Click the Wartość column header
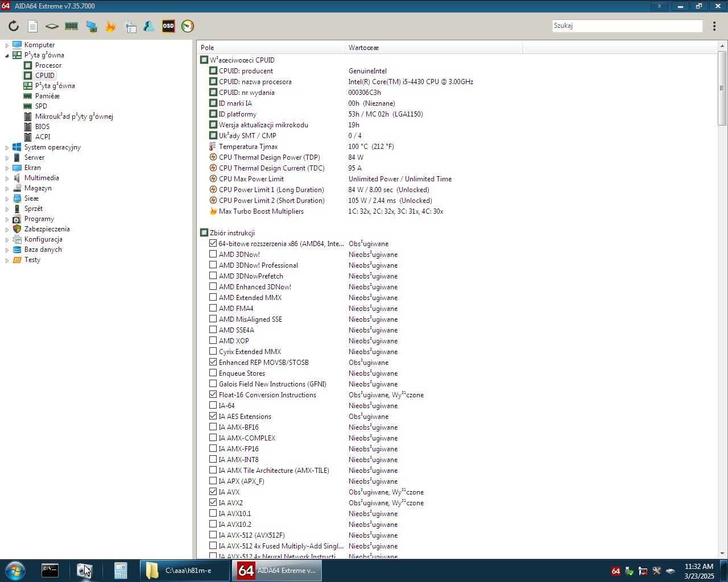The width and height of the screenshot is (728, 582). point(433,48)
